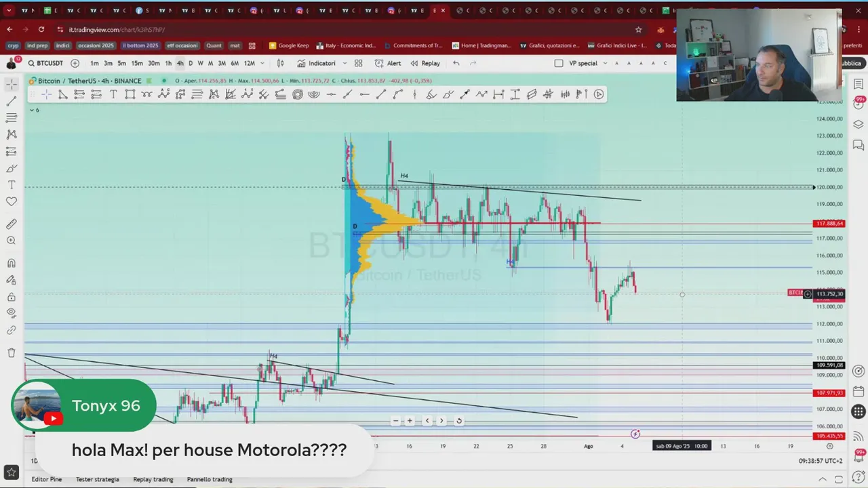868x488 pixels.
Task: Open the Tester strategia tab
Action: tap(97, 479)
